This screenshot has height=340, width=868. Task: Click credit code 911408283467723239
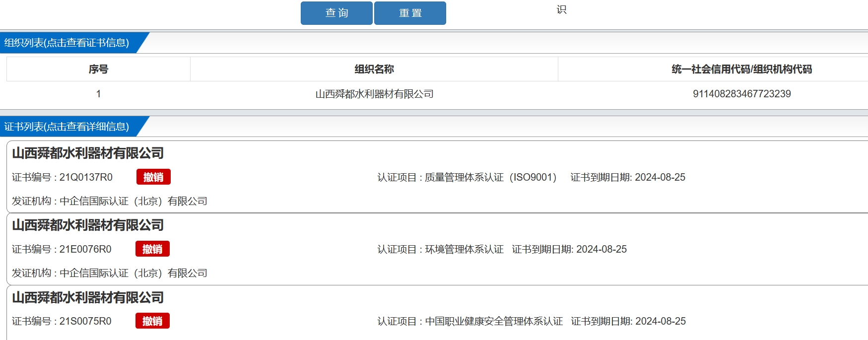741,94
